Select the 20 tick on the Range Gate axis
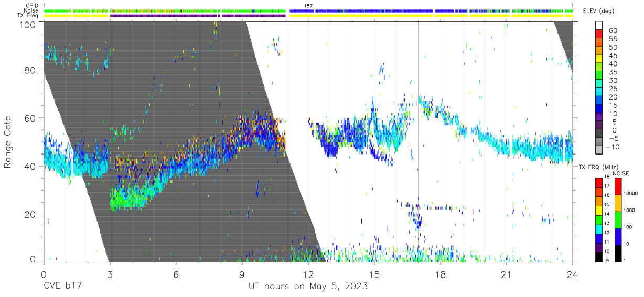Screen dimensions: 644x297 coord(30,214)
